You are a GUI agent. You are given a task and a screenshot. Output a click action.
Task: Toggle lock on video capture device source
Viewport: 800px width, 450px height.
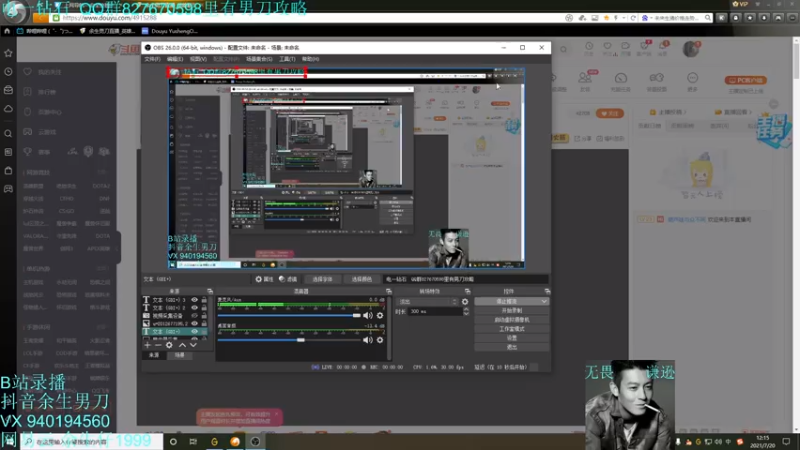coord(204,316)
